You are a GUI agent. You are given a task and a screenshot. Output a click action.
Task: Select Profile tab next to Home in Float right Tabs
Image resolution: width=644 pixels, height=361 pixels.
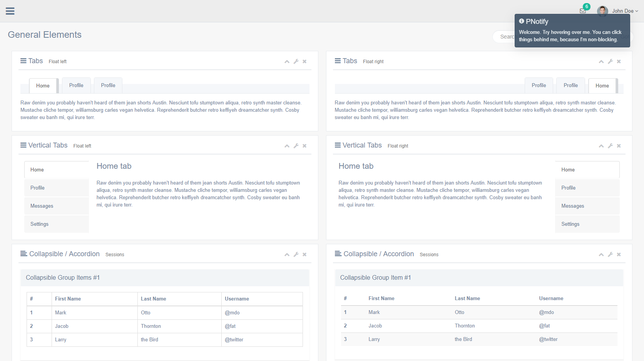coord(570,85)
